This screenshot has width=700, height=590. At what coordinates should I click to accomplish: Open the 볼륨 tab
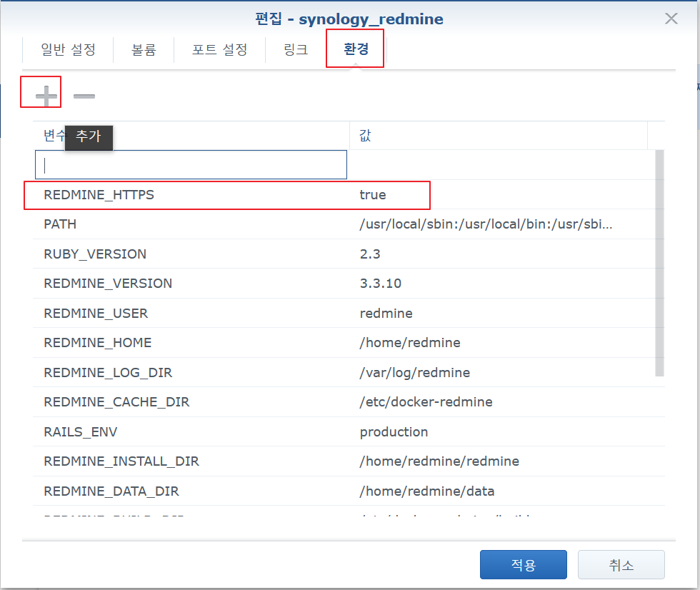144,49
